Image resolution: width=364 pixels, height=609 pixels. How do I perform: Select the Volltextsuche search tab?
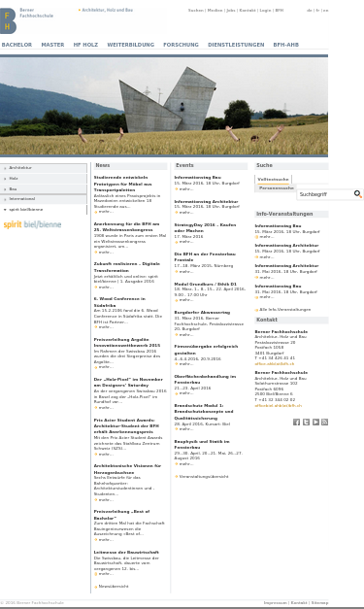tap(273, 180)
